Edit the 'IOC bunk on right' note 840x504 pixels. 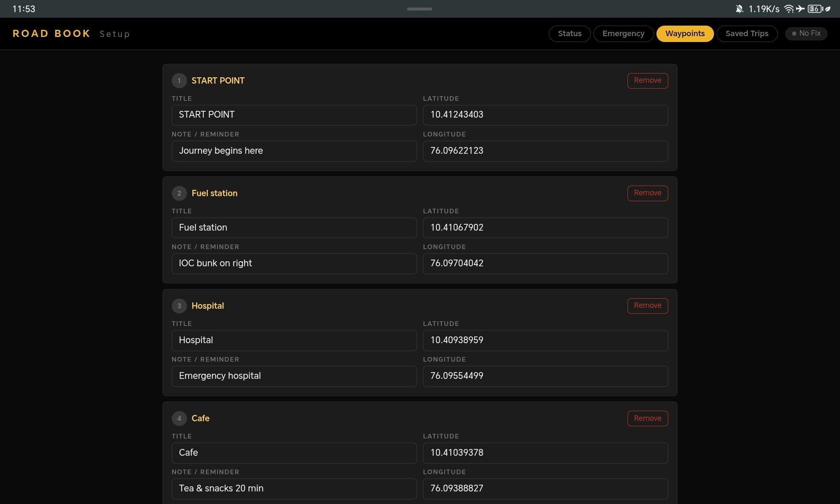pyautogui.click(x=294, y=264)
